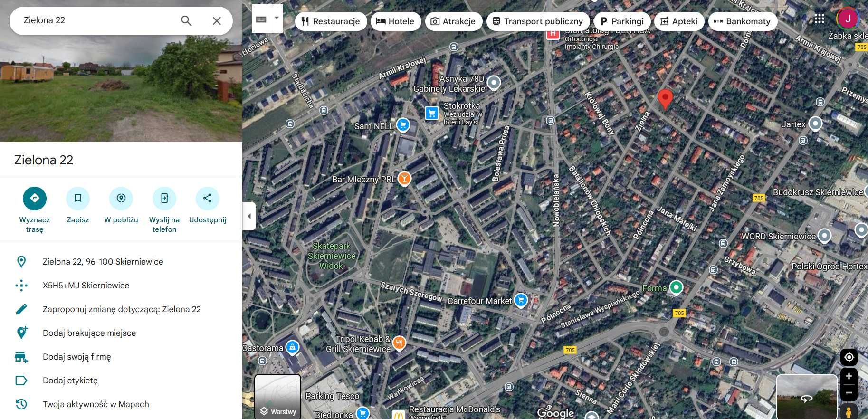Click the keyboard input tool icon
The height and width of the screenshot is (419, 868).
261,19
